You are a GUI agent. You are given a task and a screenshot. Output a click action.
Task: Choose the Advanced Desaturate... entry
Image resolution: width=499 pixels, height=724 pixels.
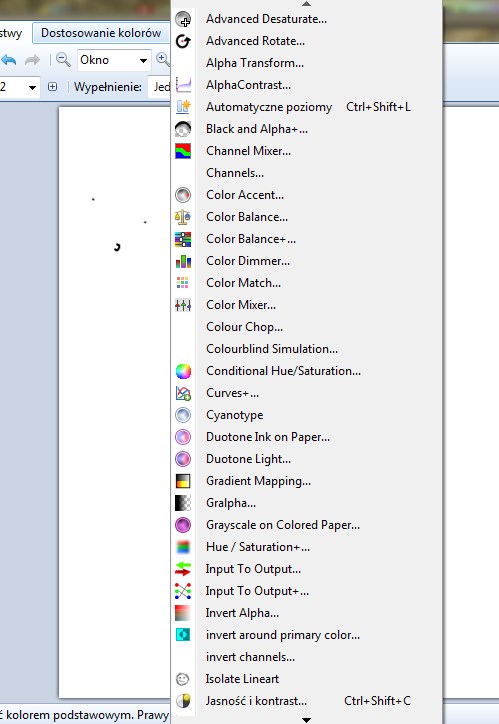click(x=307, y=19)
